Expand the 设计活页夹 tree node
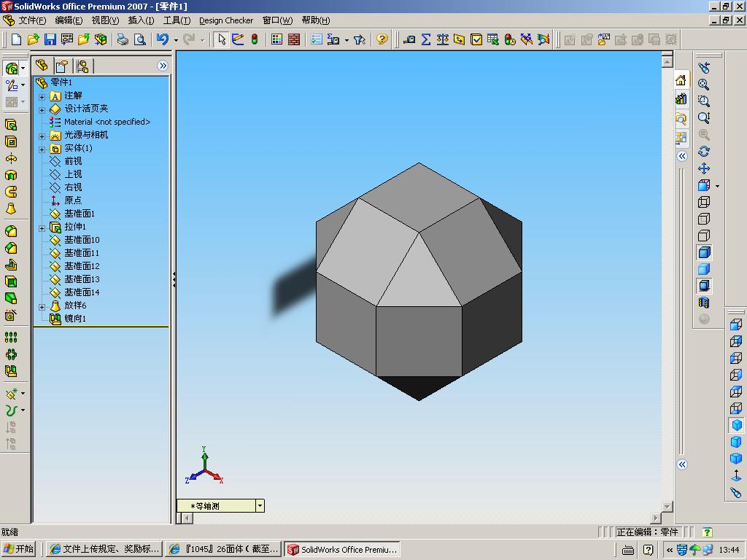Image resolution: width=747 pixels, height=560 pixels. click(42, 110)
